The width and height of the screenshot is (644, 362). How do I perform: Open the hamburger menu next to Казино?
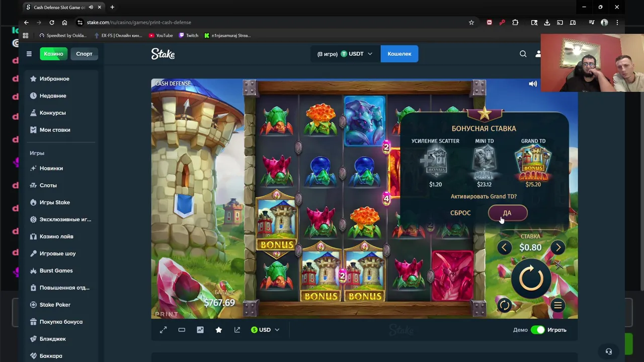click(x=29, y=54)
